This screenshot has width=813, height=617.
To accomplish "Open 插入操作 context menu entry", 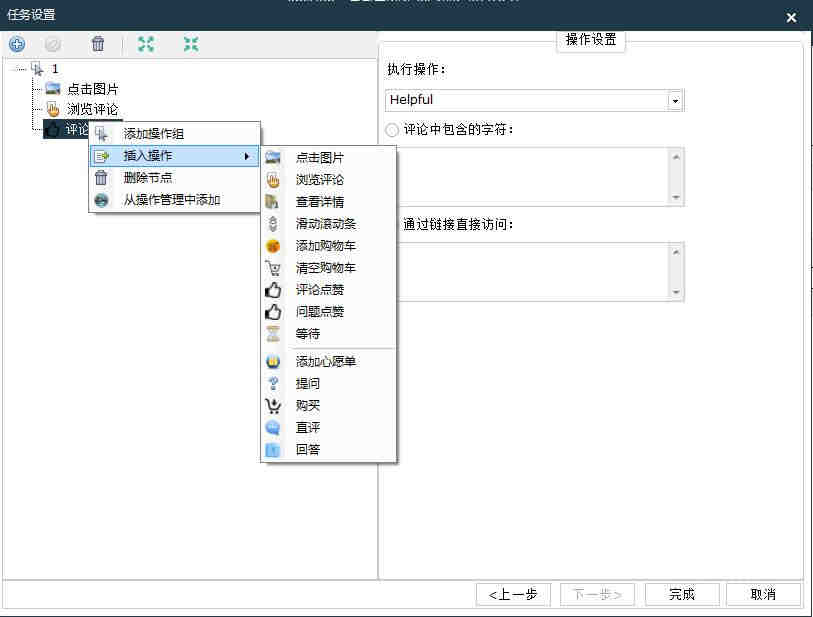I will (175, 156).
